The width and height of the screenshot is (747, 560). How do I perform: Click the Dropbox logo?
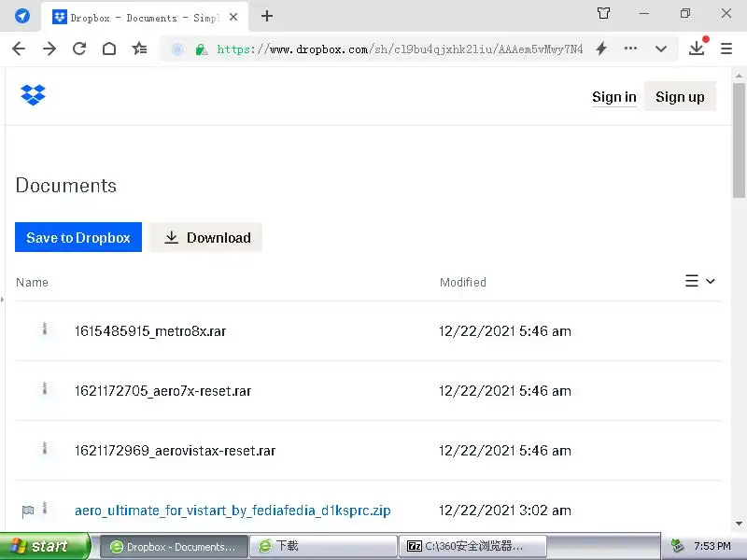[33, 95]
